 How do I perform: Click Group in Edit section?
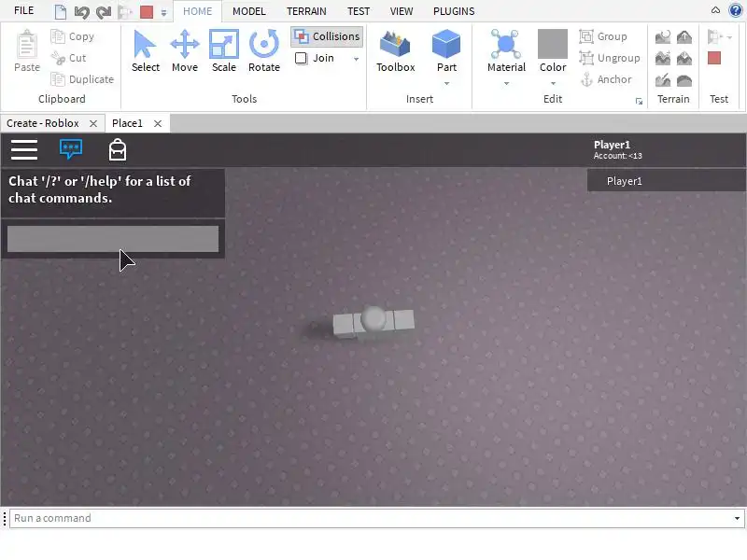[x=603, y=36]
